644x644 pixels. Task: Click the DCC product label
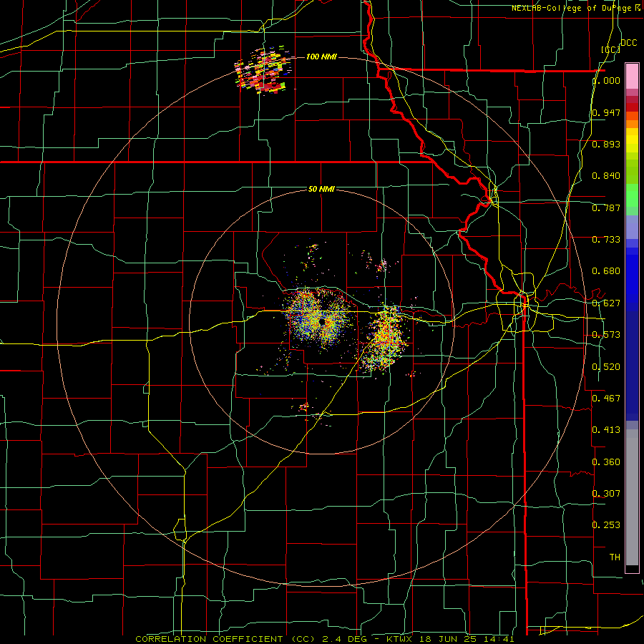coord(628,43)
